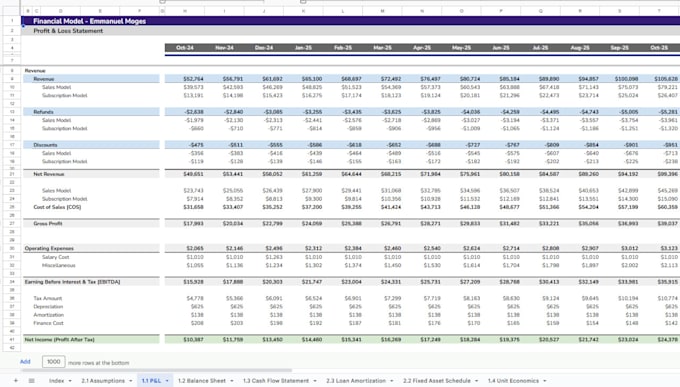Viewport: 680px width, 387px height.
Task: Click the 'Salary Cost' row label
Action: click(56, 257)
